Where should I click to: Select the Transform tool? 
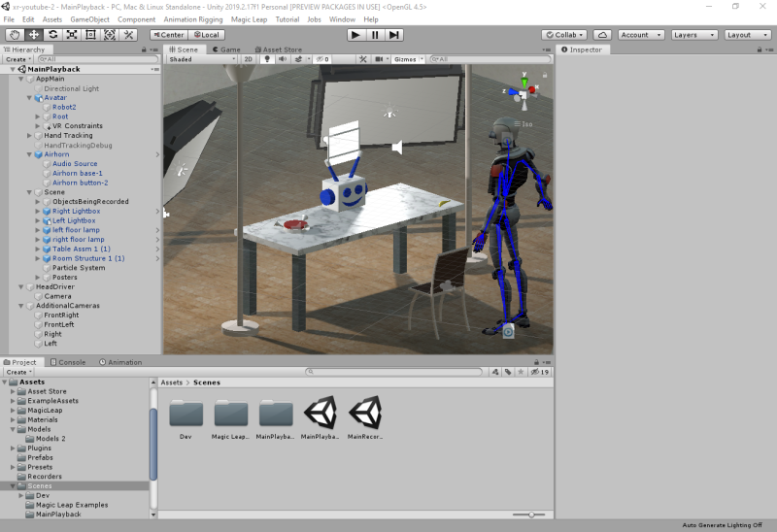[x=110, y=35]
